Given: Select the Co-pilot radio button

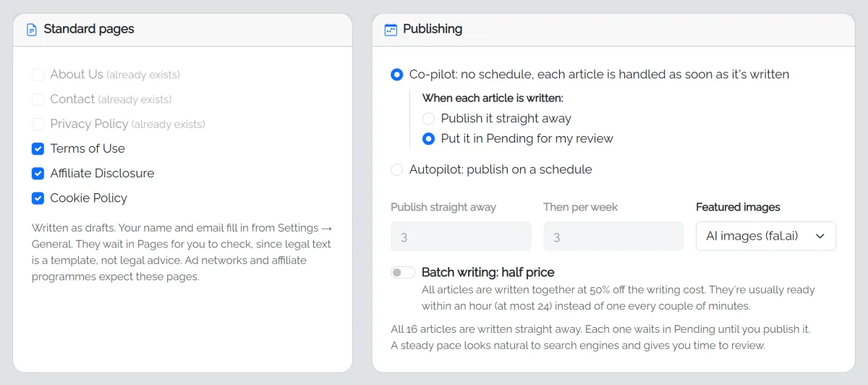Looking at the screenshot, I should pos(397,75).
